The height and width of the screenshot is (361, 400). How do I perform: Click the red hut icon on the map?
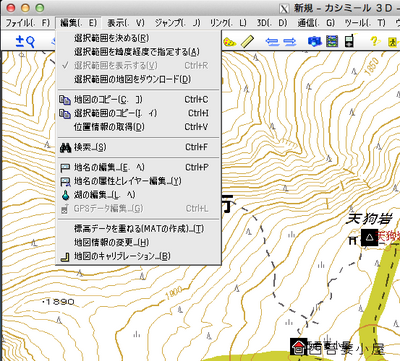299,347
